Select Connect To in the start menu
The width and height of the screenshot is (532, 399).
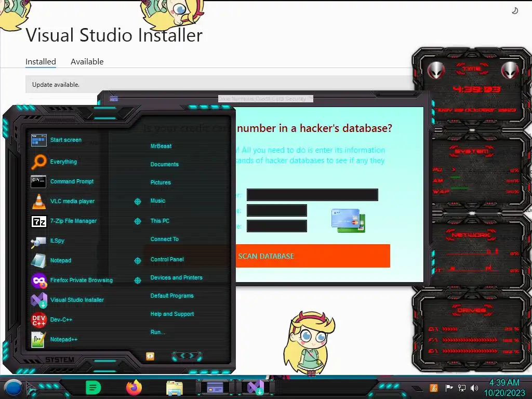coord(164,239)
